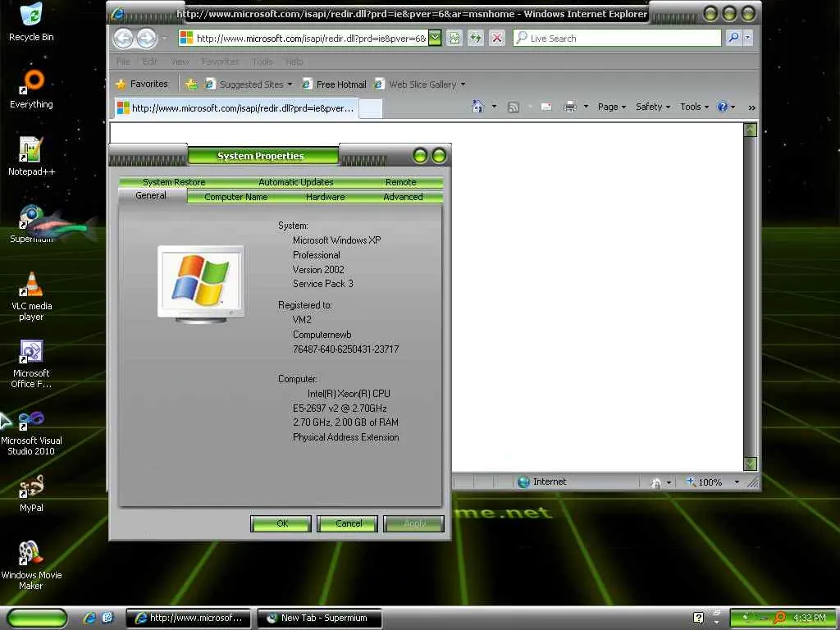The image size is (840, 630).
Task: Open the MyPal browser shortcut
Action: click(31, 494)
